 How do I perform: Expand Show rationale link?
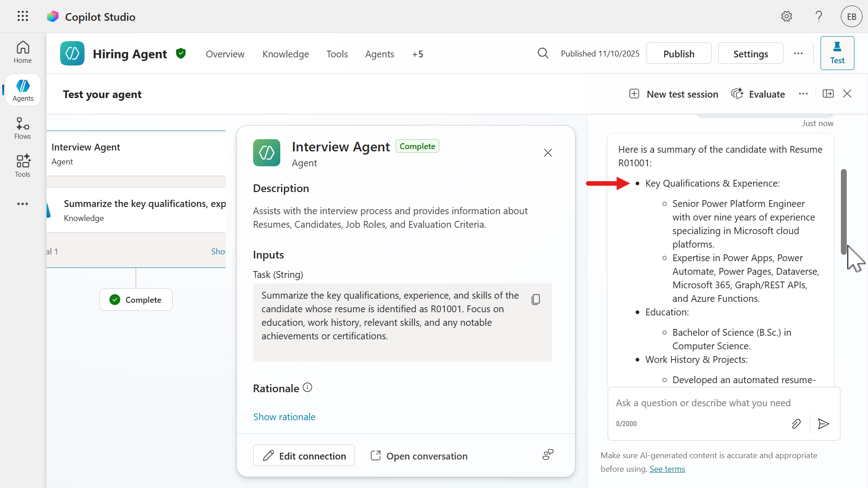(284, 417)
